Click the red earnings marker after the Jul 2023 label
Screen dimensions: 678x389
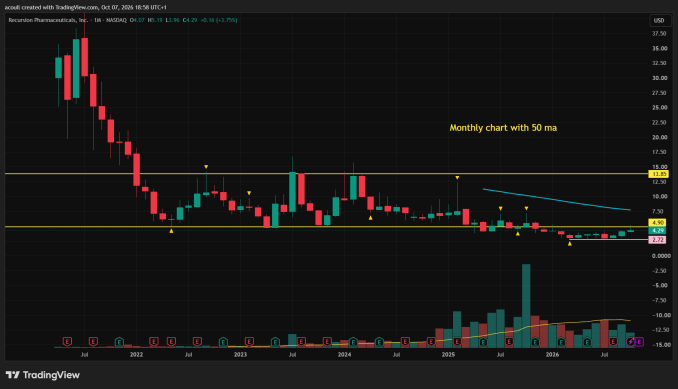pyautogui.click(x=301, y=342)
